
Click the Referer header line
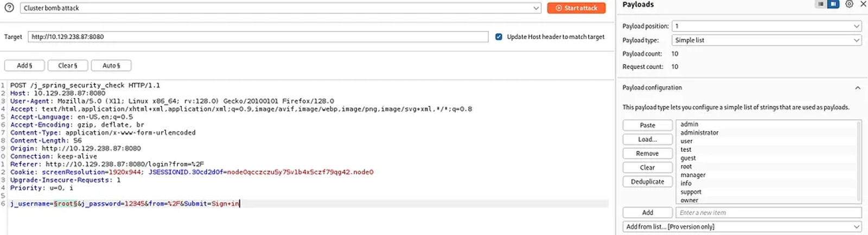pyautogui.click(x=107, y=164)
